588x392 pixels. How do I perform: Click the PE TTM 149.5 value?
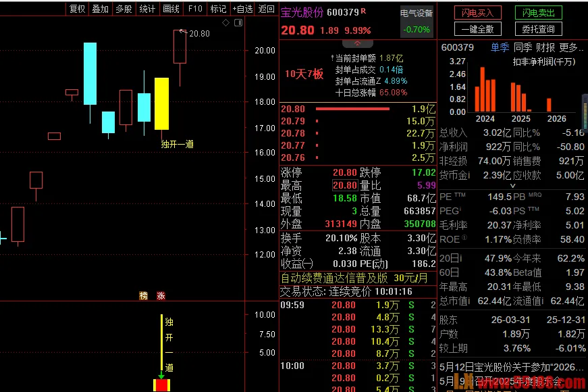pyautogui.click(x=500, y=197)
